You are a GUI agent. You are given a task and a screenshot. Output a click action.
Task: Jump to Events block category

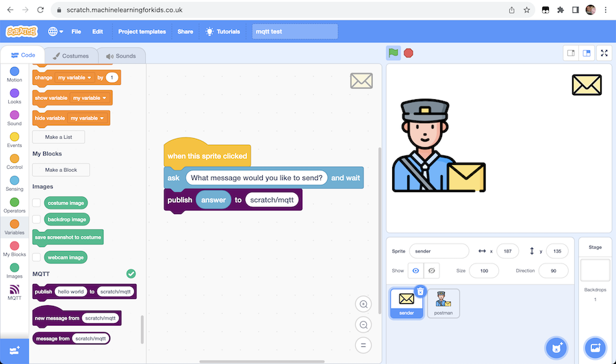tap(14, 140)
